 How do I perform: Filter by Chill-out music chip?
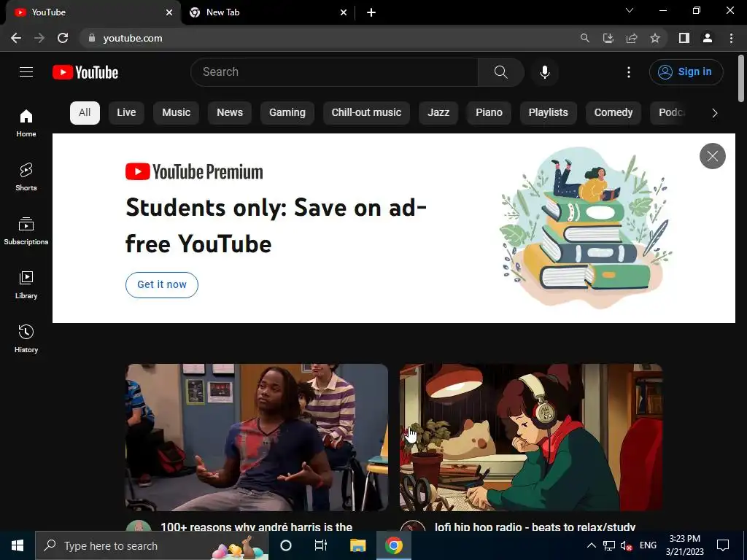pyautogui.click(x=366, y=113)
